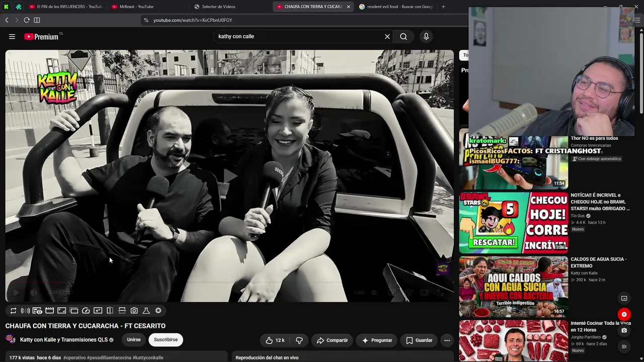
Task: Toggle the browser sidebar panel icon
Action: 37,20
